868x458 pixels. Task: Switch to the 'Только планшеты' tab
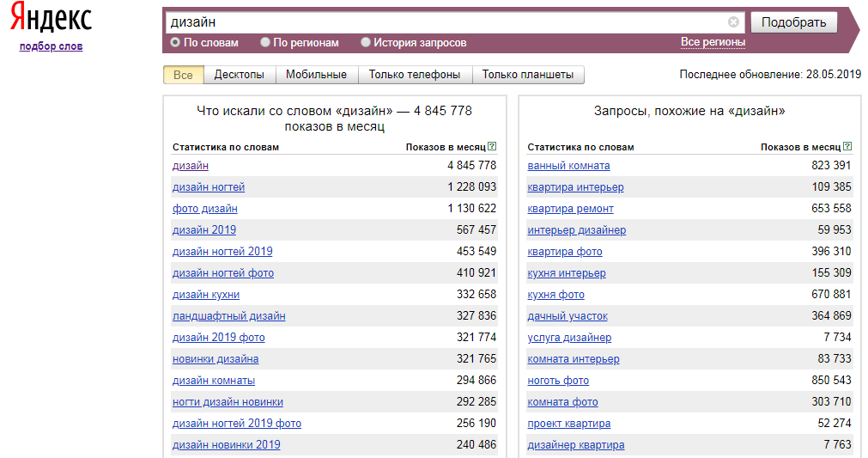tap(527, 75)
